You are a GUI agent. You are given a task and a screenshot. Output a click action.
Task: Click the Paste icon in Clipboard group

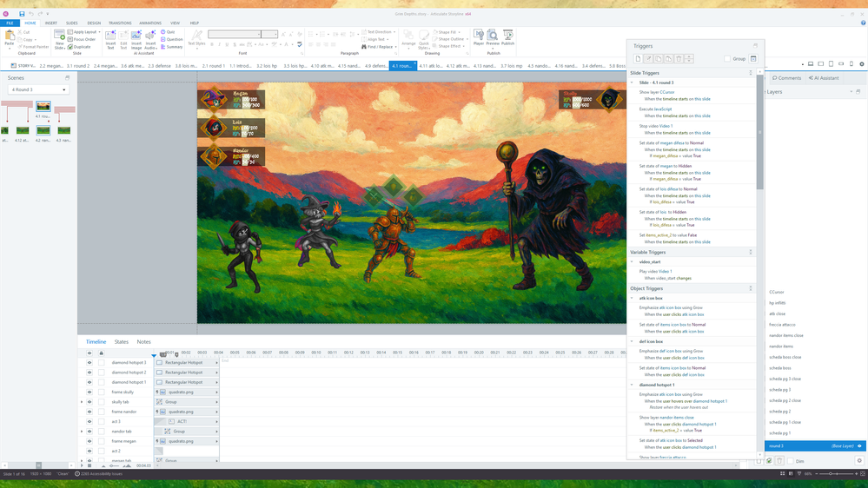coord(10,37)
